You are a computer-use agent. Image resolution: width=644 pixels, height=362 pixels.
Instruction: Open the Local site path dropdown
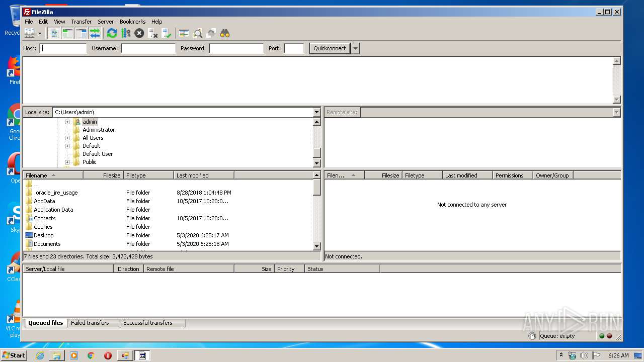click(316, 112)
